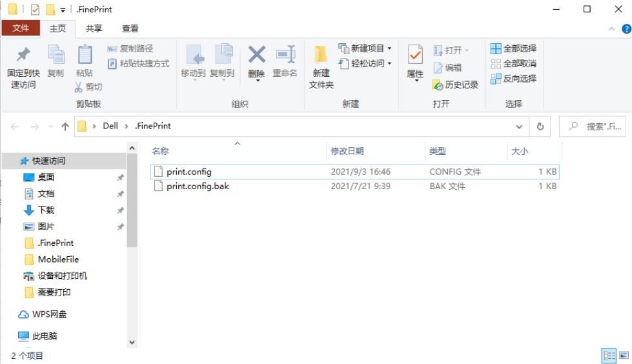Switch to large icons view toggle
This screenshot has width=632, height=364.
coord(624,355)
